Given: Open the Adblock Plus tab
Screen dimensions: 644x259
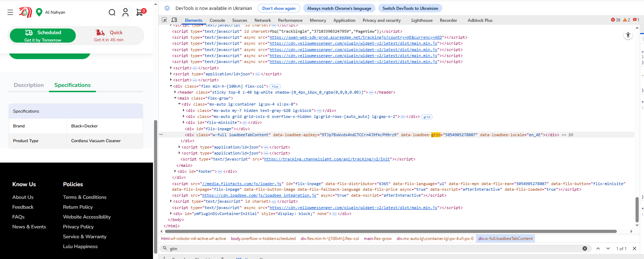Looking at the screenshot, I should tap(480, 20).
